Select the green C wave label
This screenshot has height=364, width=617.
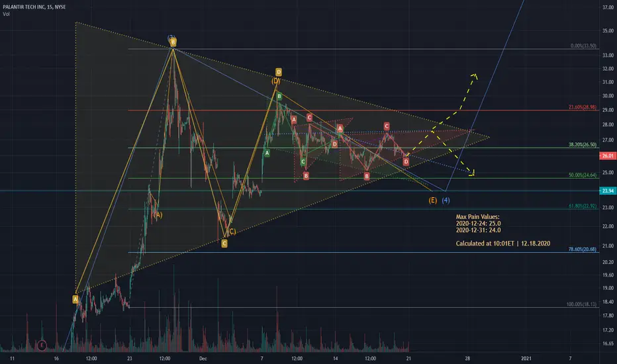(303, 161)
